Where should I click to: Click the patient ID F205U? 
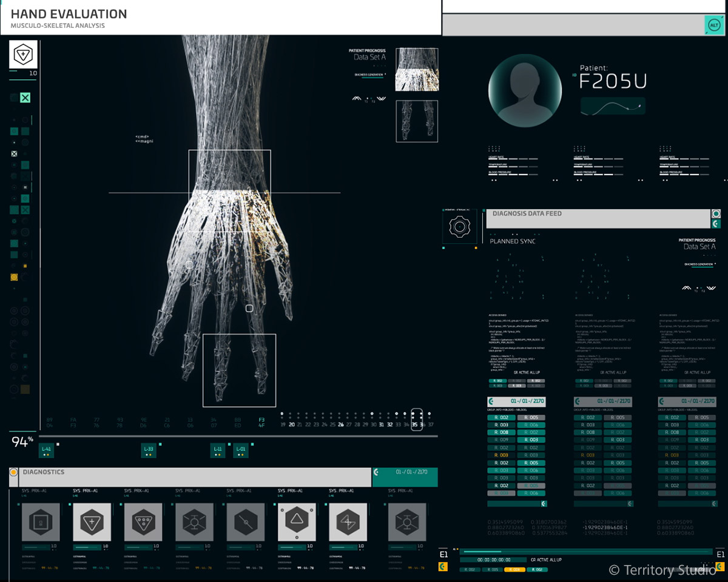(x=613, y=81)
